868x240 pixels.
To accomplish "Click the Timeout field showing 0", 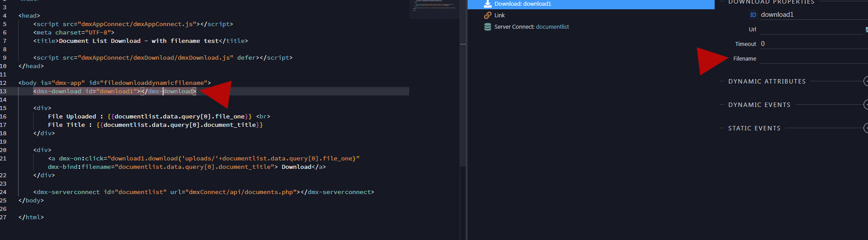I will pos(814,44).
